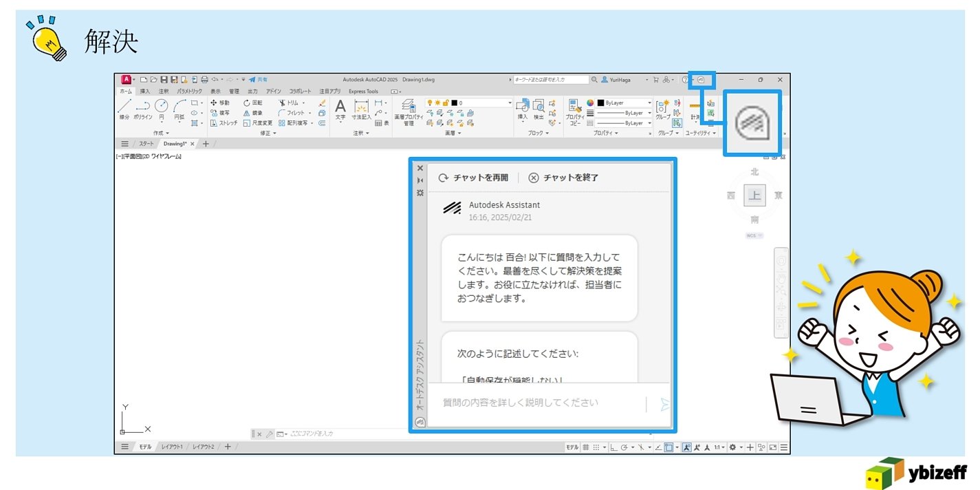Click the ポリライン polyline tool
980x490 pixels.
tap(142, 109)
